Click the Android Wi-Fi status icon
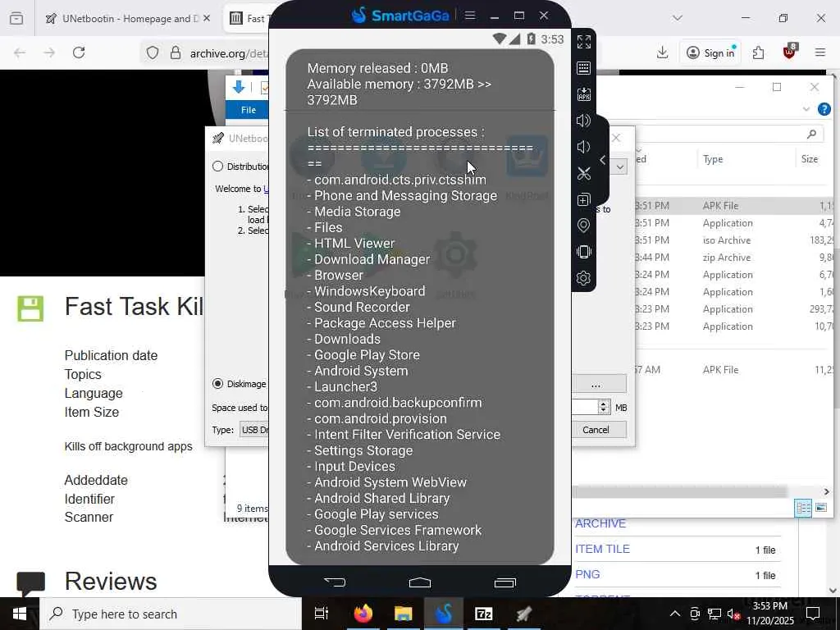This screenshot has width=840, height=630. [x=500, y=39]
